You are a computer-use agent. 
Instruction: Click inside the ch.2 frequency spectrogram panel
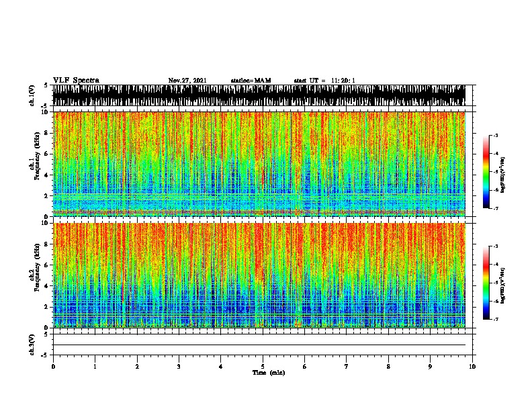click(x=259, y=275)
